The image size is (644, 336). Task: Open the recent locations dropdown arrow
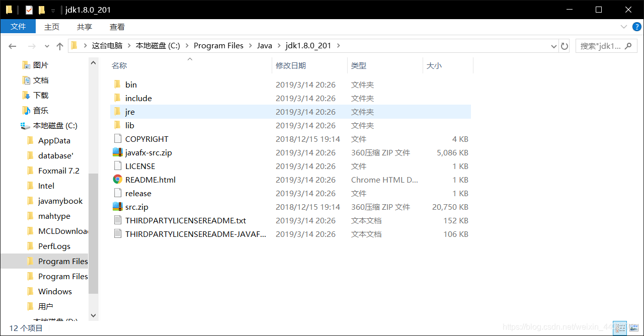(47, 46)
